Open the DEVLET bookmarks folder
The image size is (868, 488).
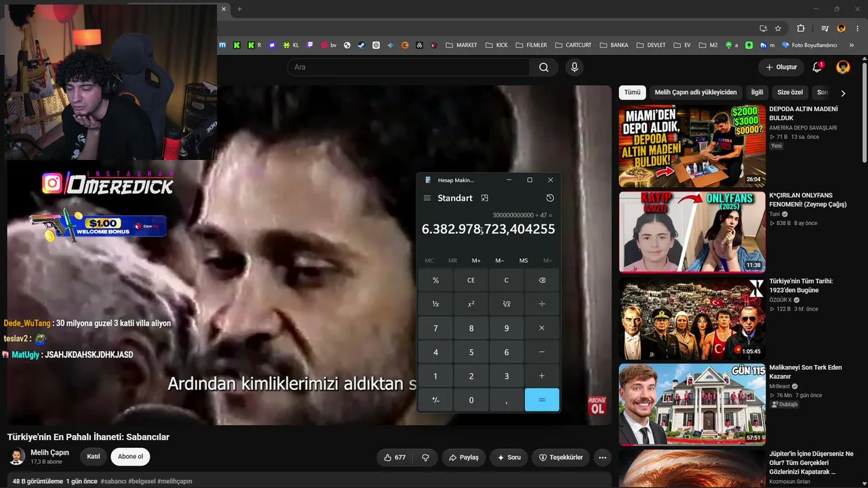pos(650,45)
